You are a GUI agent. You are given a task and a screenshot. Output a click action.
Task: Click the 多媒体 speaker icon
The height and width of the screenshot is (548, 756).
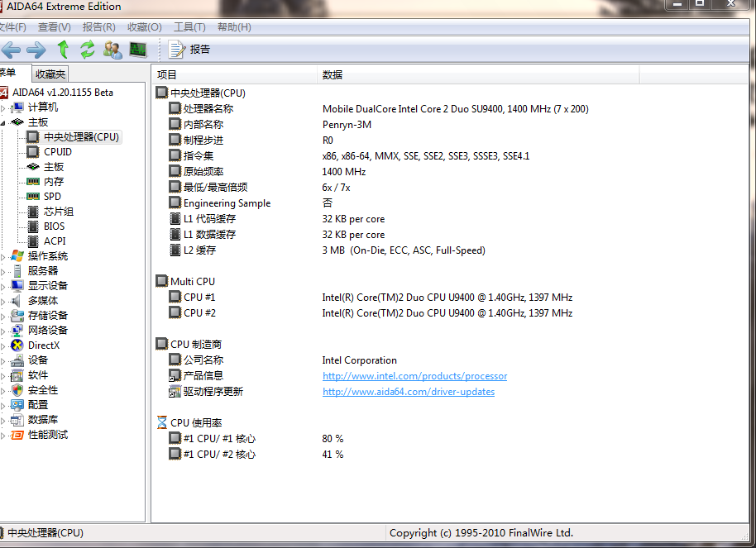click(x=17, y=301)
